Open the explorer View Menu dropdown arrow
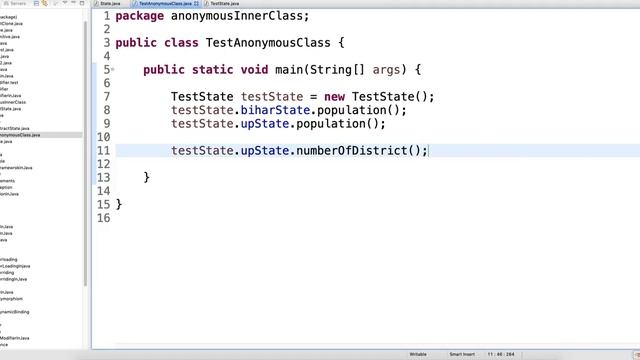 (x=65, y=3)
